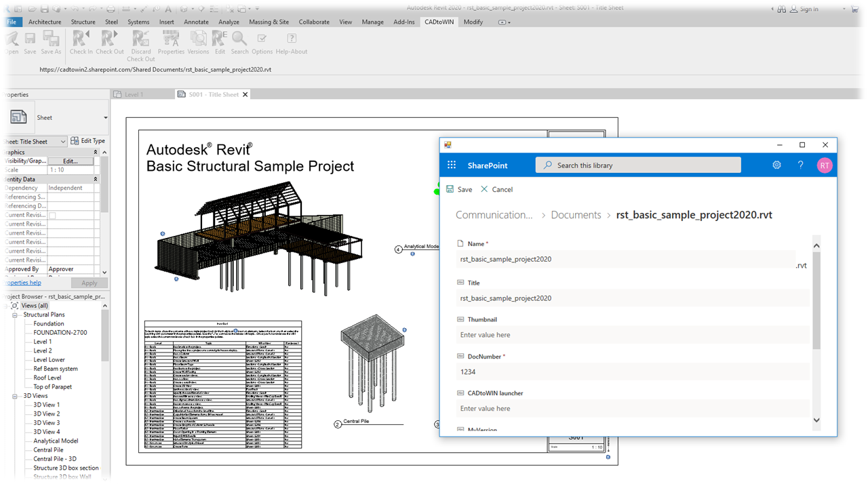The height and width of the screenshot is (484, 868).
Task: Open SharePoint settings gear
Action: coord(776,165)
